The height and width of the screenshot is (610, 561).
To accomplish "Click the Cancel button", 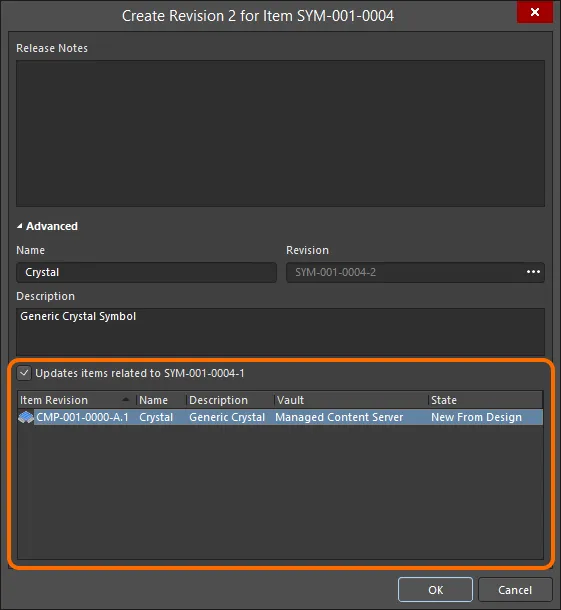I will click(x=515, y=590).
